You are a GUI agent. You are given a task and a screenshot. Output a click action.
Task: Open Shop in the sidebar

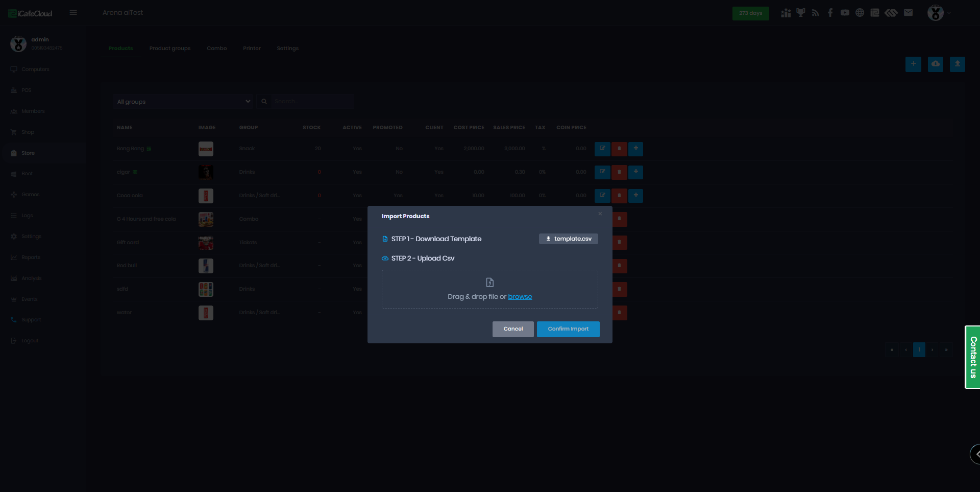(x=28, y=132)
